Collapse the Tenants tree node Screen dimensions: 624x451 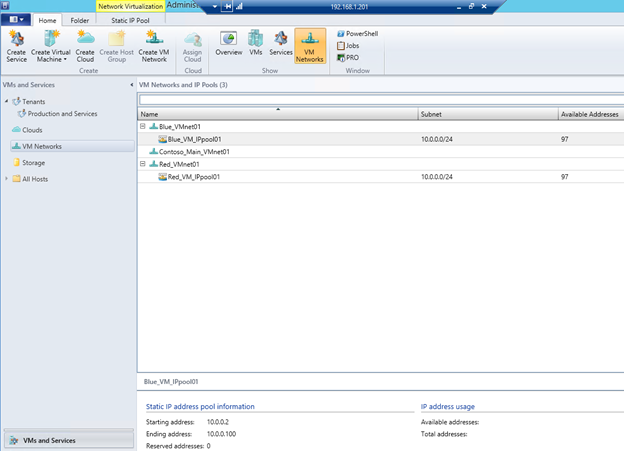point(6,102)
